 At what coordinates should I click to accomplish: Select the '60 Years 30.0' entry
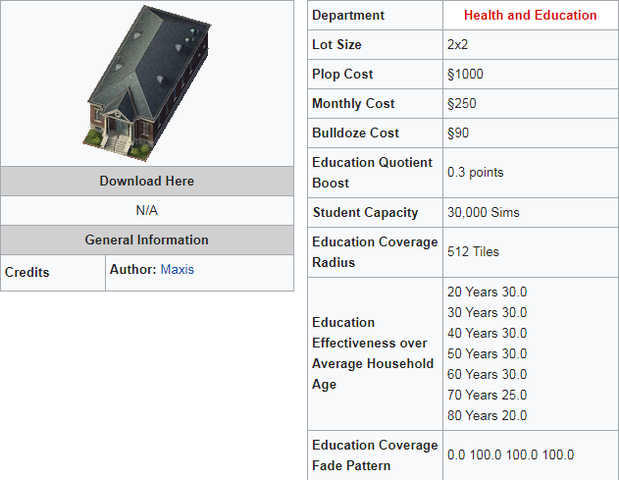coord(487,374)
